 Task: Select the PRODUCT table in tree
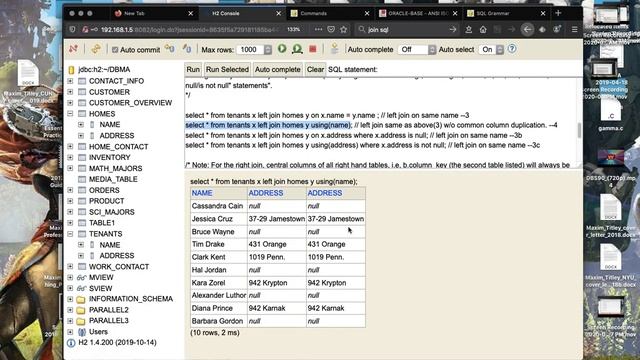[107, 201]
